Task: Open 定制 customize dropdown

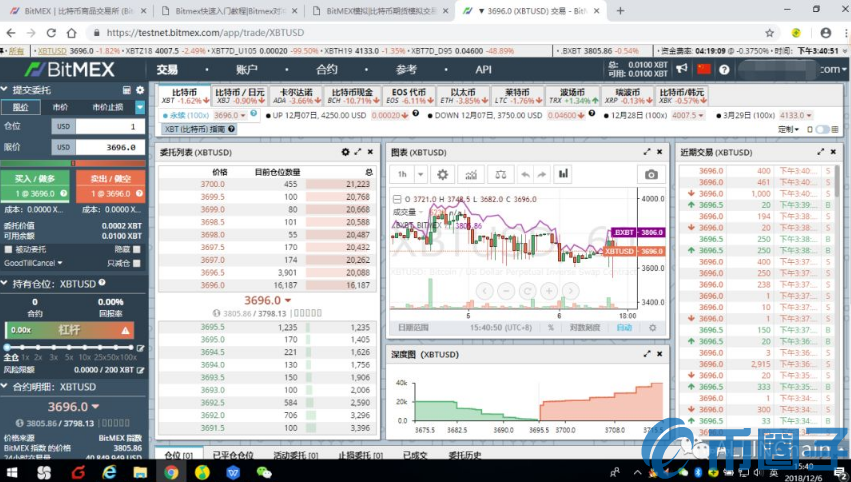Action: click(788, 129)
